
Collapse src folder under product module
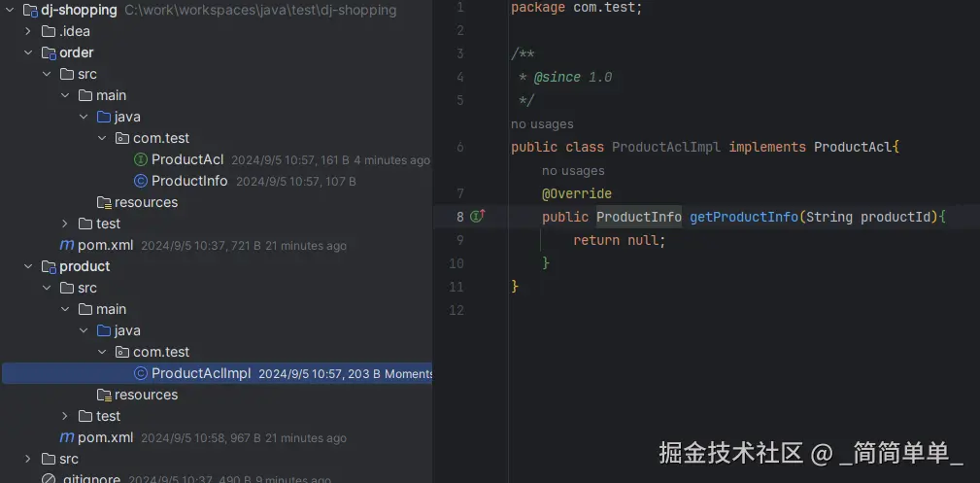pos(47,288)
